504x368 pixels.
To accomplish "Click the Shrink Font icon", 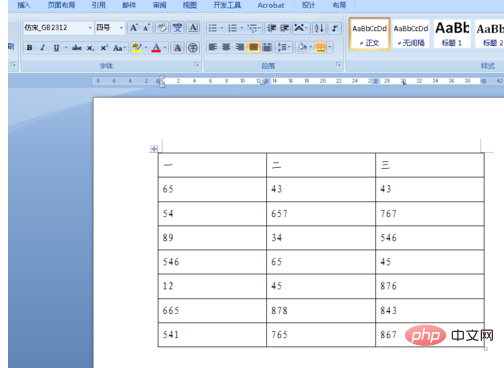I will (x=146, y=28).
